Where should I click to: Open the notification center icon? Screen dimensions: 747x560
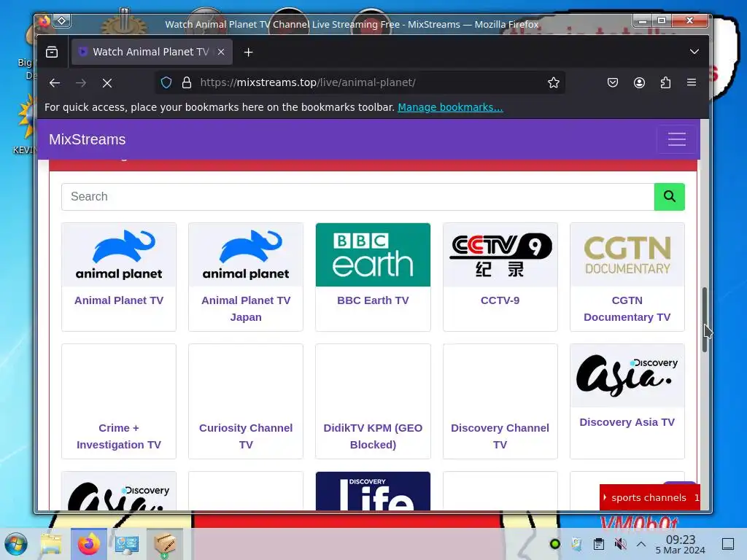click(728, 544)
